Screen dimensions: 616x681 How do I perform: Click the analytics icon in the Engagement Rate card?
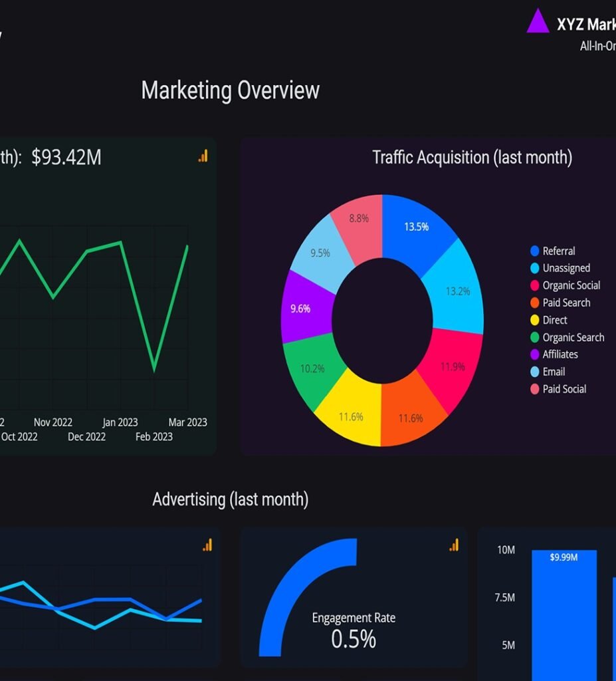(x=454, y=545)
